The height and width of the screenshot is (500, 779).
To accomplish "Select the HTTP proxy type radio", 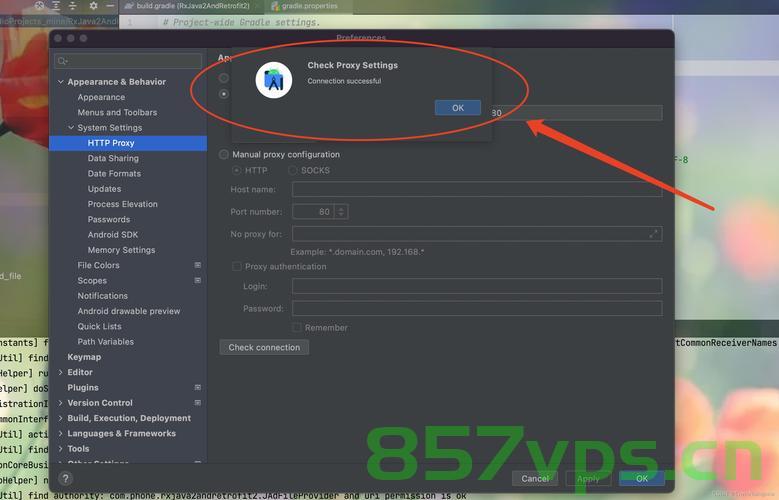I will coord(237,170).
